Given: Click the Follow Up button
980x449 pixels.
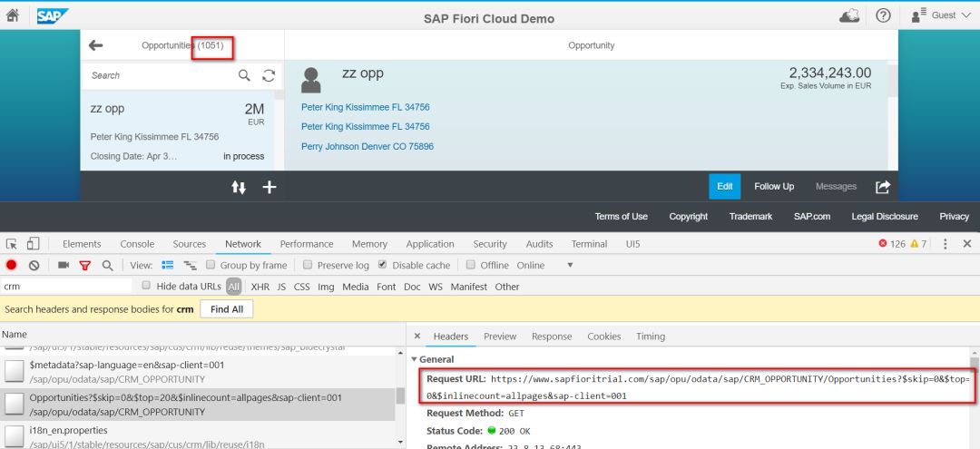Looking at the screenshot, I should click(x=774, y=186).
